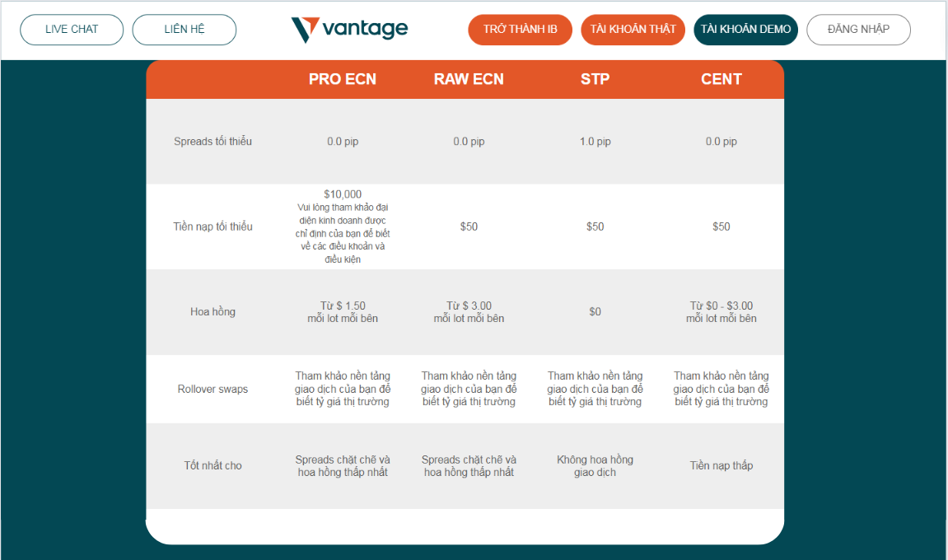
Task: Click the 'Rollover swaps' row label
Action: [x=212, y=389]
